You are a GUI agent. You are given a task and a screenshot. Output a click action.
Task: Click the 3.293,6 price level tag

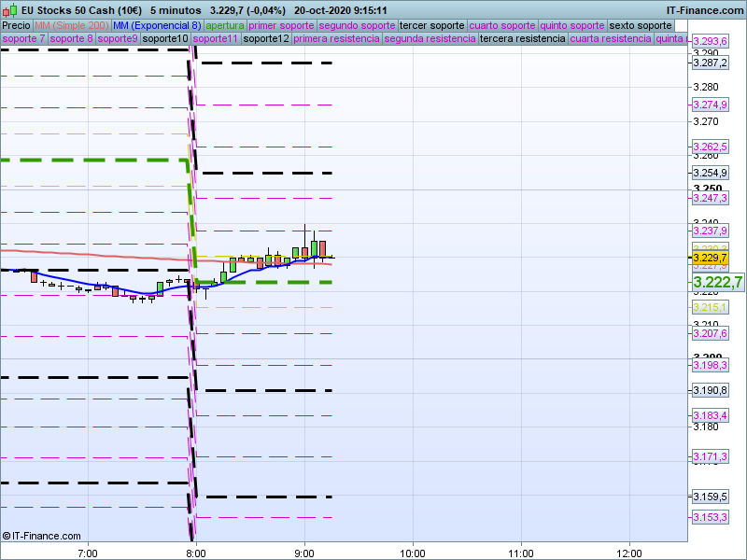710,41
